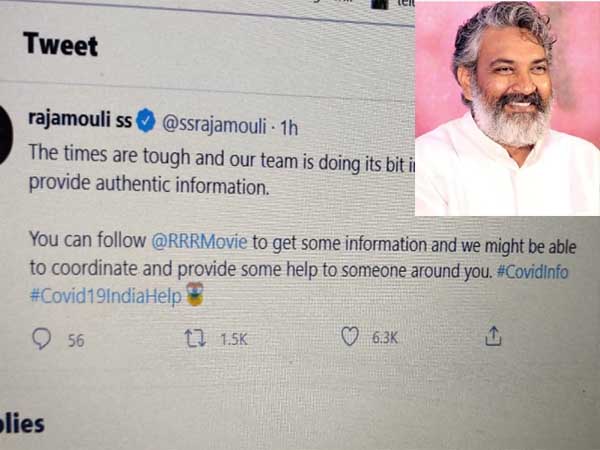
Task: Open the #Covid19IndiaHelp hashtag
Action: pyautogui.click(x=106, y=296)
